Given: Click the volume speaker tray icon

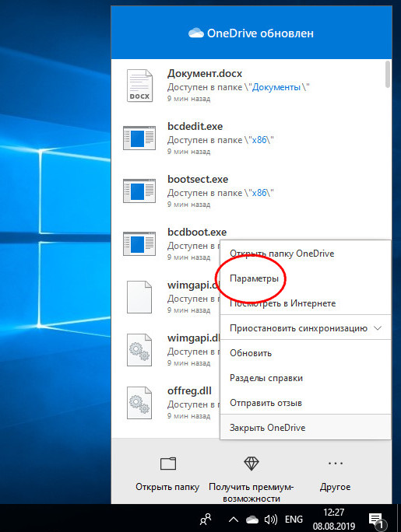Looking at the screenshot, I should (x=271, y=519).
